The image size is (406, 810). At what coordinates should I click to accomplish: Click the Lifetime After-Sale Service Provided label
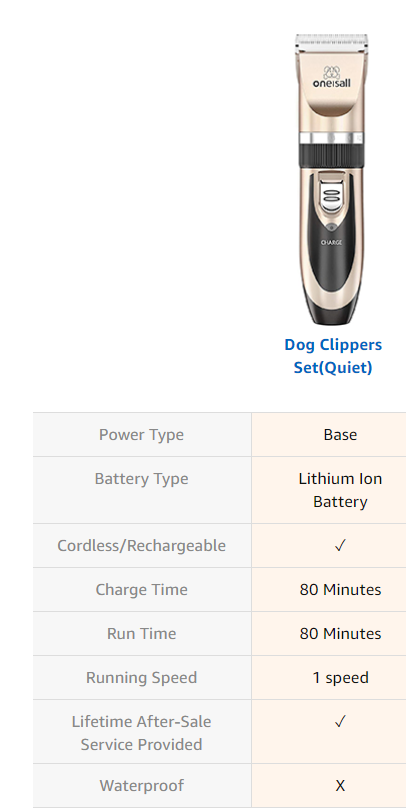(141, 733)
